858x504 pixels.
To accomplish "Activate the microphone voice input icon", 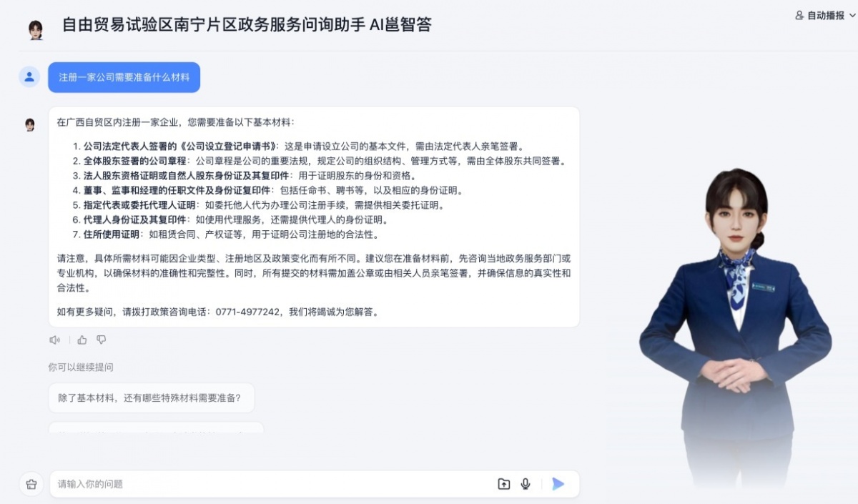I will 526,484.
